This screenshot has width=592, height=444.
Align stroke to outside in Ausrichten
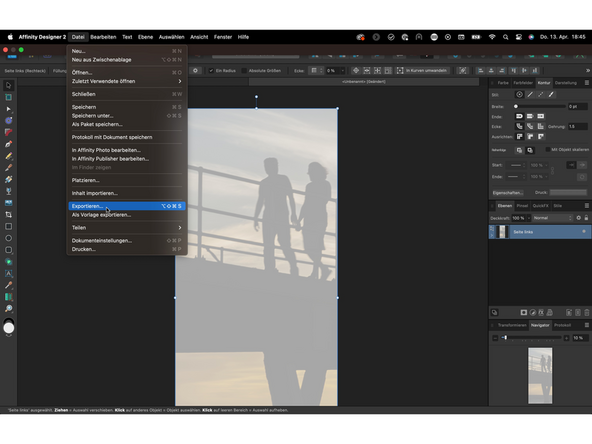pos(541,136)
